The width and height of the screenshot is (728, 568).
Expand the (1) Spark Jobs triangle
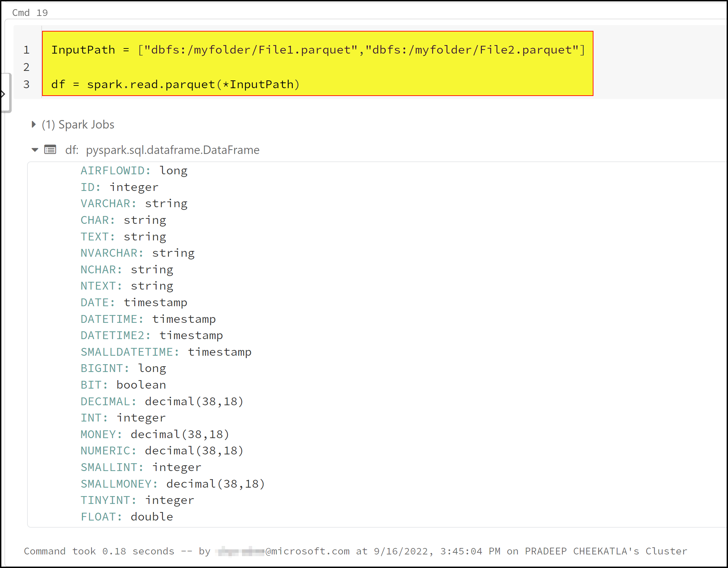point(33,124)
